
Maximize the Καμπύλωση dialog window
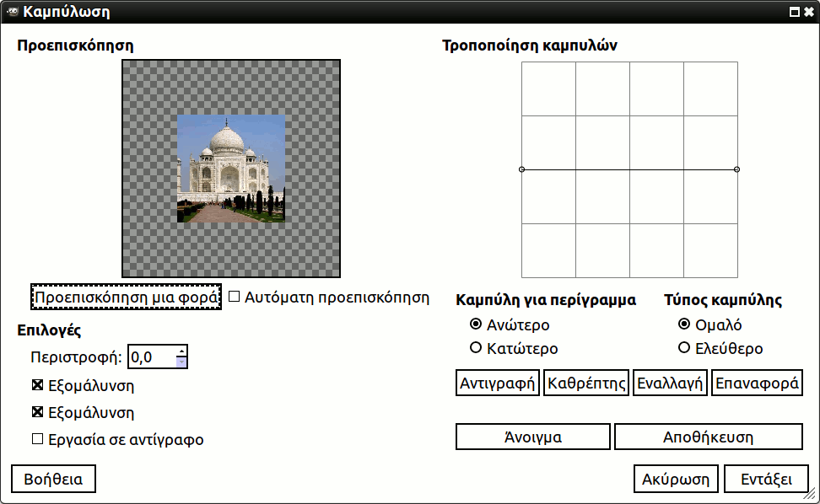794,13
